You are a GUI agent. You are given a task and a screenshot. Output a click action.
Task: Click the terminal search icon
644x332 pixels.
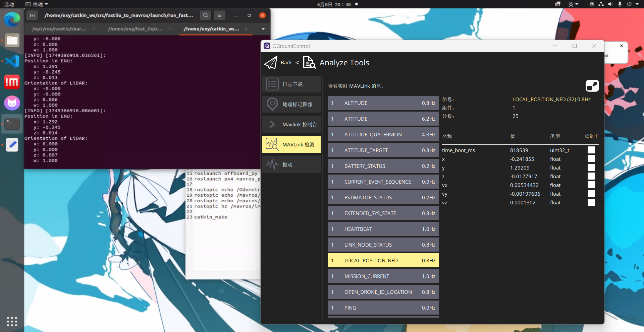(x=206, y=15)
